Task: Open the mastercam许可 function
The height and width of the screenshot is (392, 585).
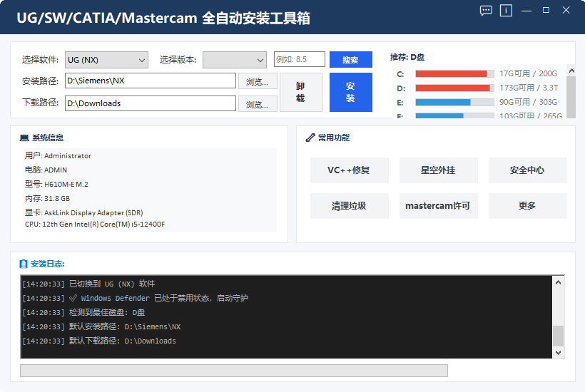Action: (x=438, y=206)
